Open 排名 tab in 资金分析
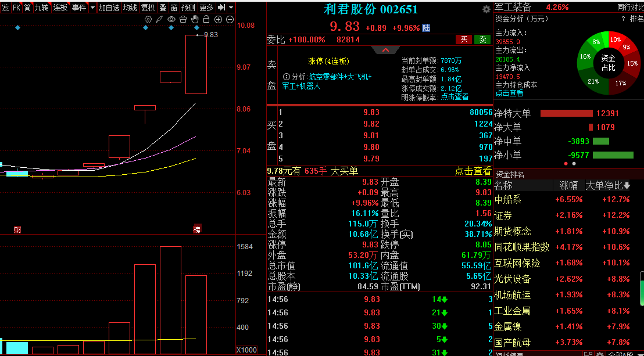The height and width of the screenshot is (356, 644). [637, 19]
